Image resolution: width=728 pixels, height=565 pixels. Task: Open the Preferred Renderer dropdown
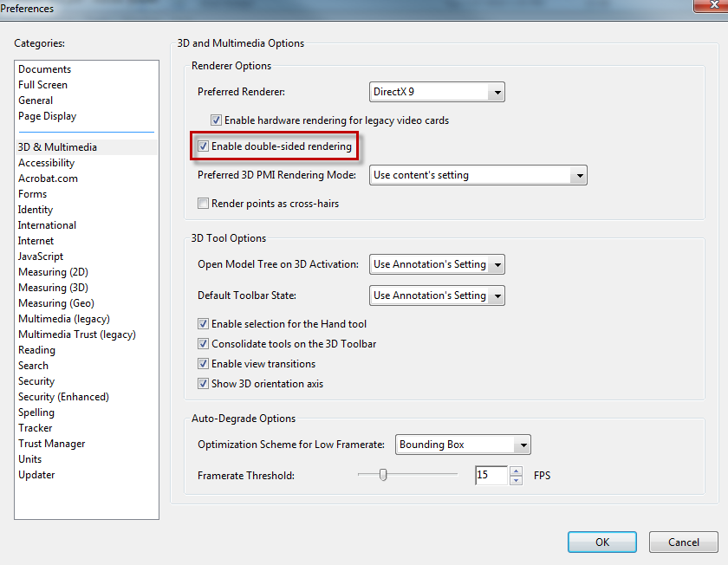point(497,91)
